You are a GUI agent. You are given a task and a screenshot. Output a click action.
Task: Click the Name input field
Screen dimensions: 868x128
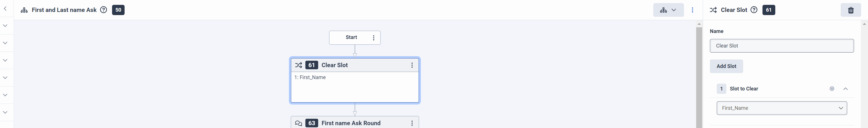coord(782,46)
